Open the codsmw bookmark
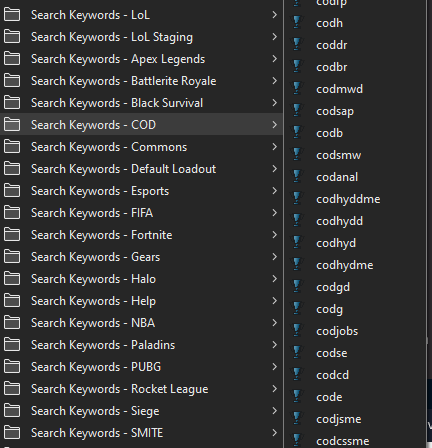This screenshot has height=448, width=432. coord(355,155)
